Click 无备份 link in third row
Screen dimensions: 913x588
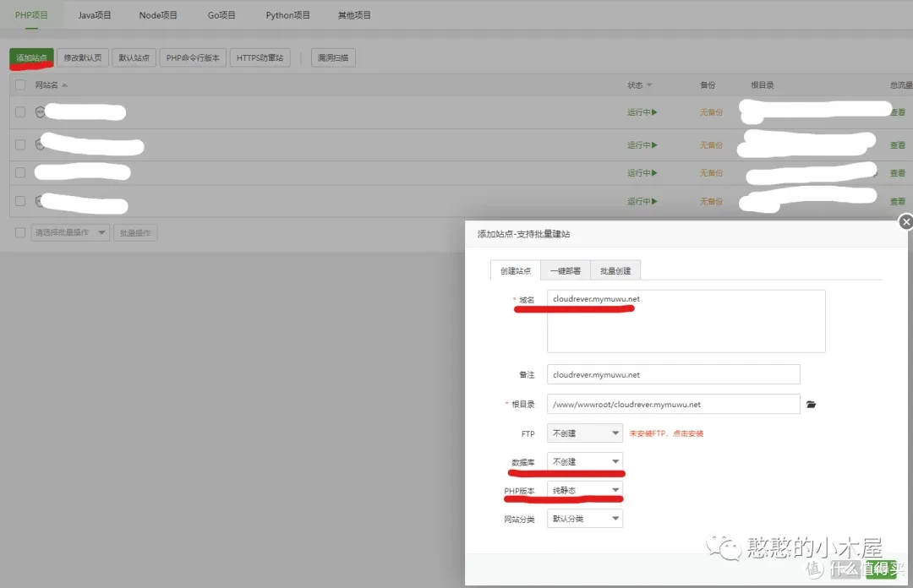click(x=711, y=173)
